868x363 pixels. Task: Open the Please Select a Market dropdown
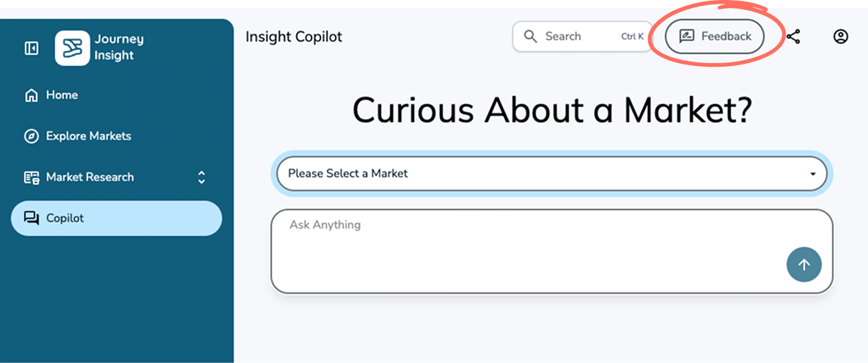tap(542, 174)
